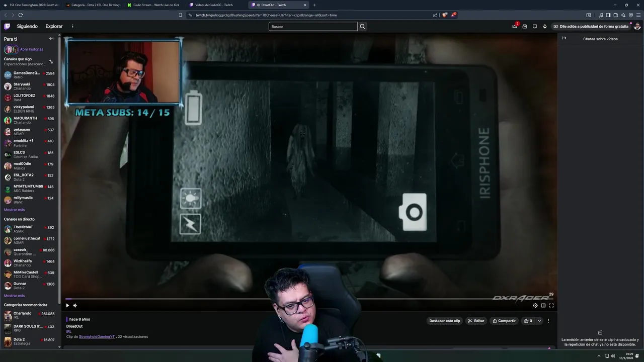The width and height of the screenshot is (644, 362).
Task: Open WizKhalifa live channel
Action: (x=30, y=263)
